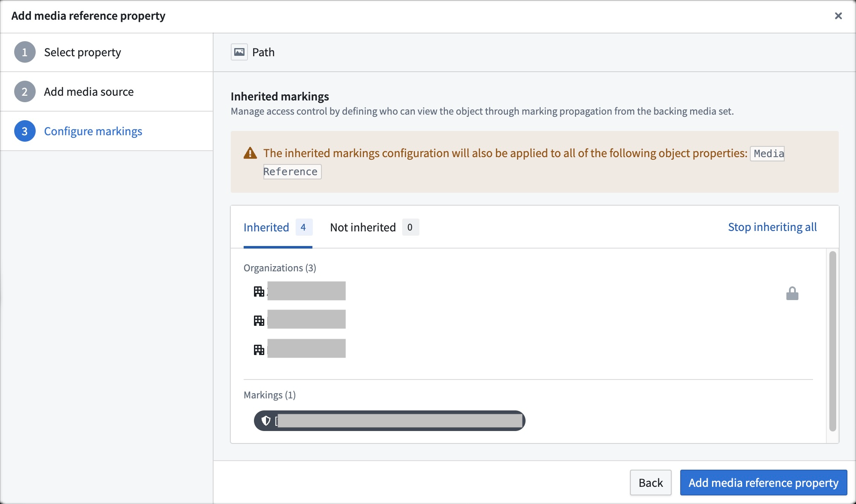The height and width of the screenshot is (504, 856).
Task: Click the markings list vertical scrollbar
Action: click(832, 341)
